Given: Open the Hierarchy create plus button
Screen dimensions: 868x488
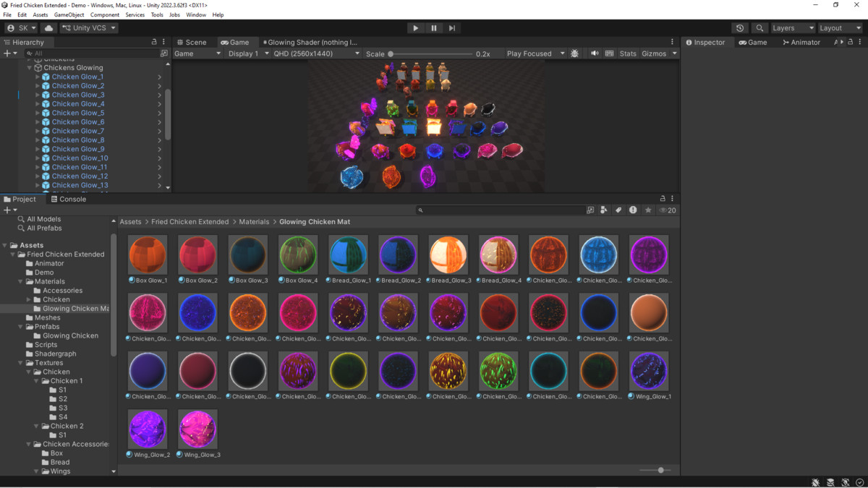Looking at the screenshot, I should click(9, 53).
